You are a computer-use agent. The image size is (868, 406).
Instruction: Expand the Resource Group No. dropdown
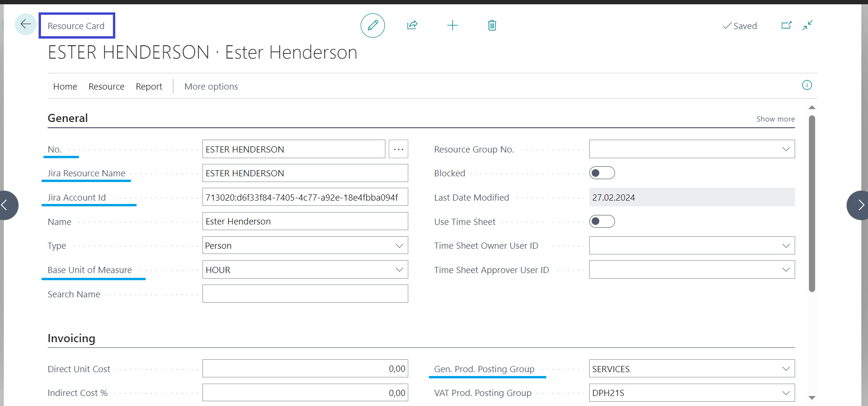(786, 149)
